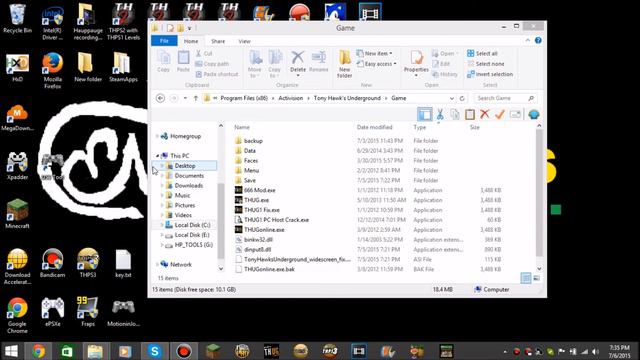Click the Help question mark icon
Screen dimensions: 640x360
coord(538,40)
